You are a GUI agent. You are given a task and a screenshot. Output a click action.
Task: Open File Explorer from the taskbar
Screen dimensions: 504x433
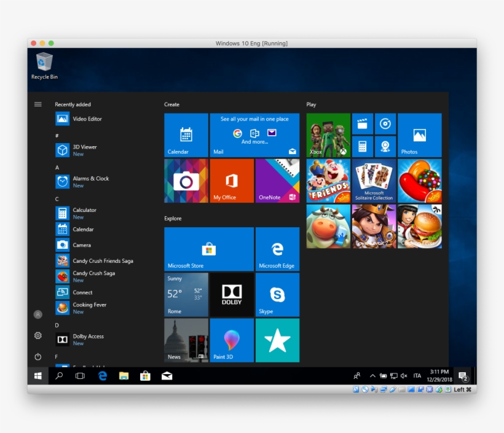tap(122, 375)
